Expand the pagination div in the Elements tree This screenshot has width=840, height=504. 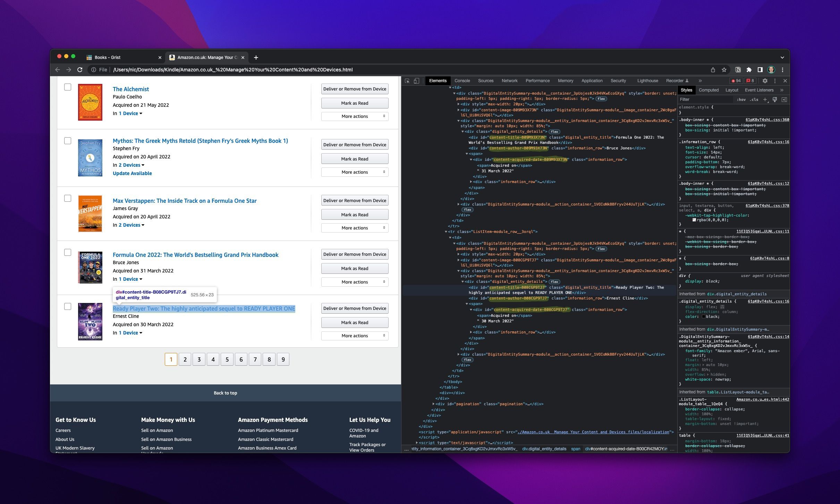(433, 404)
